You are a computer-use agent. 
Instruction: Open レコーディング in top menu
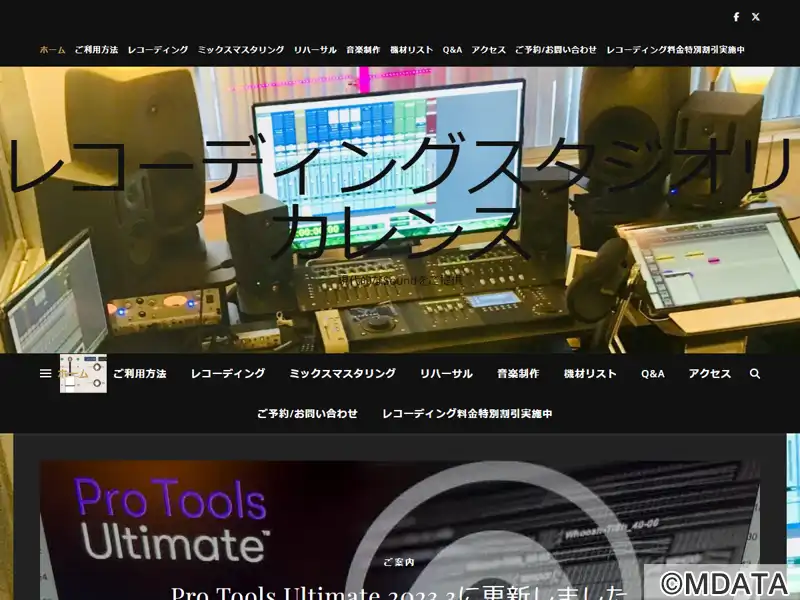(x=158, y=49)
